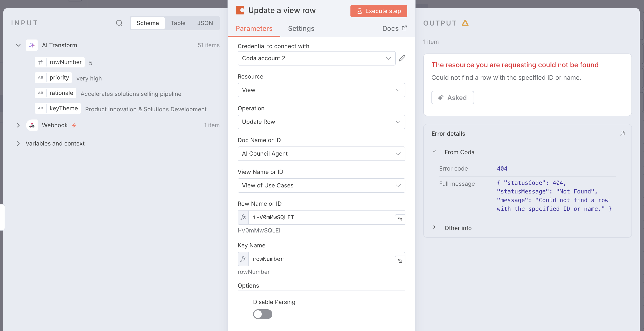Open the Operation dropdown showing Update Row
Viewport: 644px width, 331px height.
[321, 122]
